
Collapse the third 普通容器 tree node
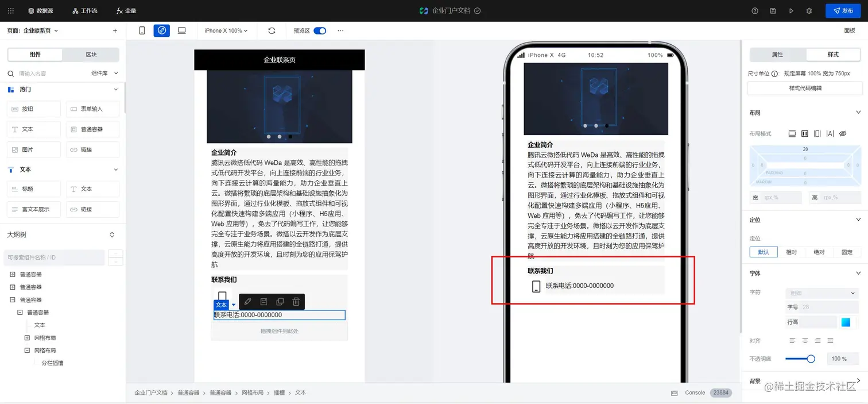13,300
